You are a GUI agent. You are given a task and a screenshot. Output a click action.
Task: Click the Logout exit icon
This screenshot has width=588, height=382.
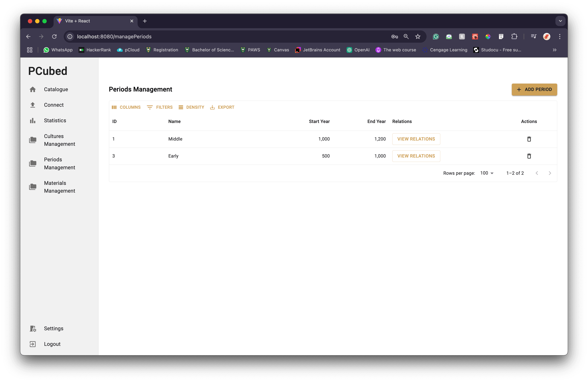[x=33, y=344]
